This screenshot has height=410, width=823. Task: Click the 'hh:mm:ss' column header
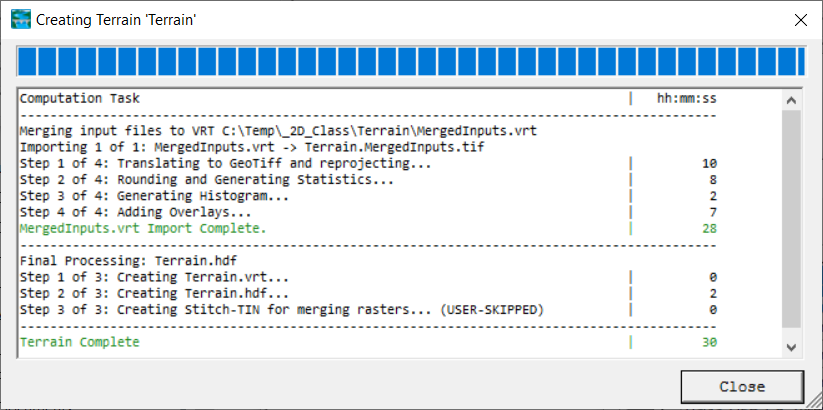687,98
